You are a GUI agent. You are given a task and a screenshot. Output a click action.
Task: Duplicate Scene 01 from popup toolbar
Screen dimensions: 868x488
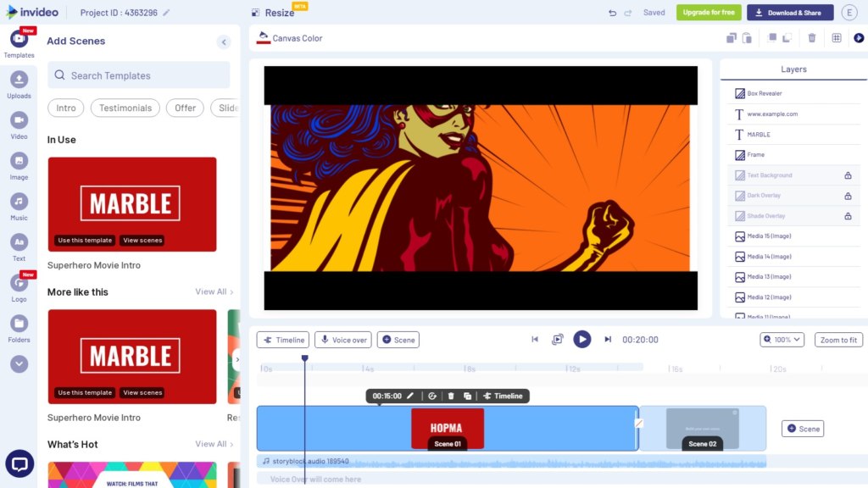(x=467, y=396)
